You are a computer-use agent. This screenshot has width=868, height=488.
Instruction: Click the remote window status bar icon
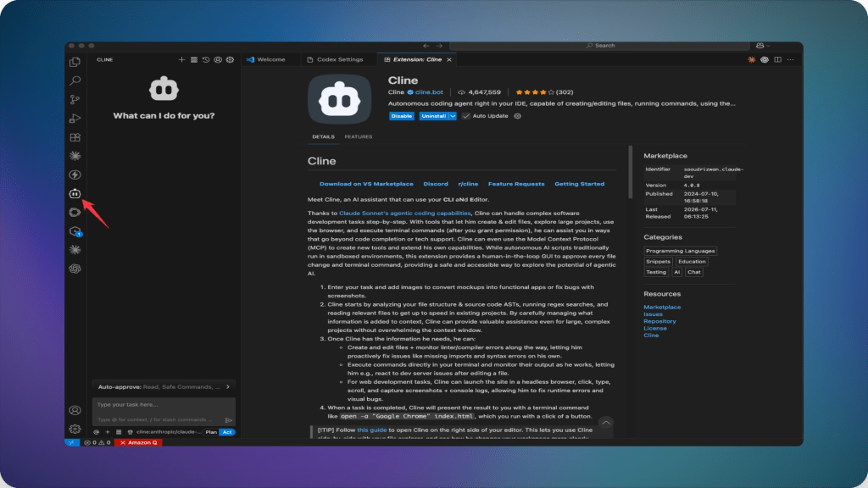point(72,442)
